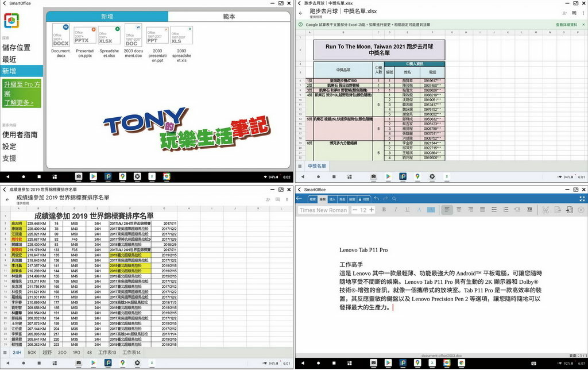This screenshot has height=370, width=588.
Task: Open 設定 in the SmartOffice sidebar
Action: [9, 147]
